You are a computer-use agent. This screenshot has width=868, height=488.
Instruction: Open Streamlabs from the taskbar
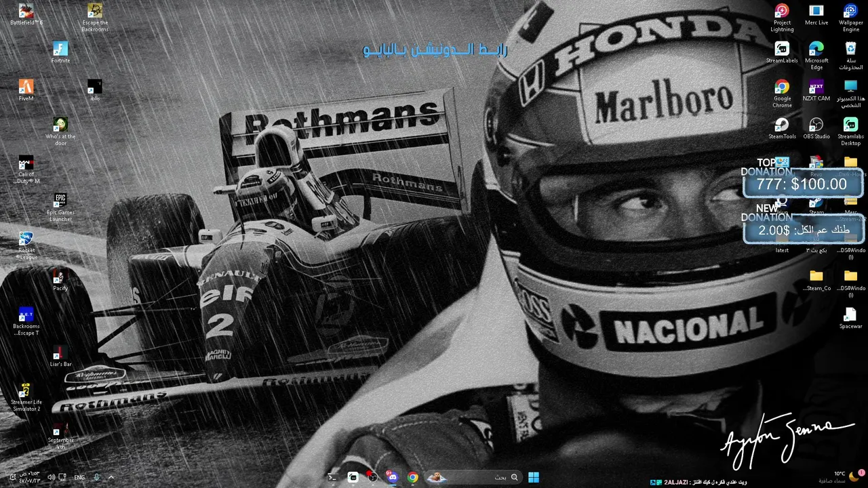(x=353, y=477)
